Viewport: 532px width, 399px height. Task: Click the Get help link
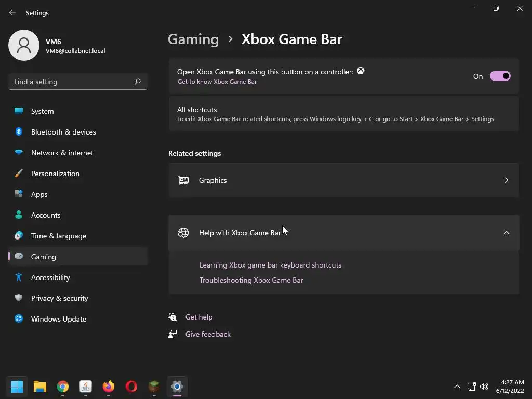pyautogui.click(x=199, y=317)
